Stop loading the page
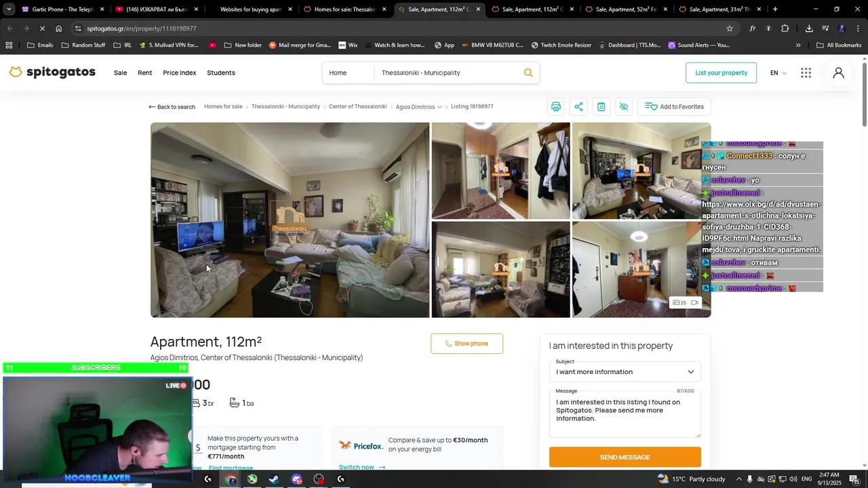The image size is (868, 488). click(42, 28)
